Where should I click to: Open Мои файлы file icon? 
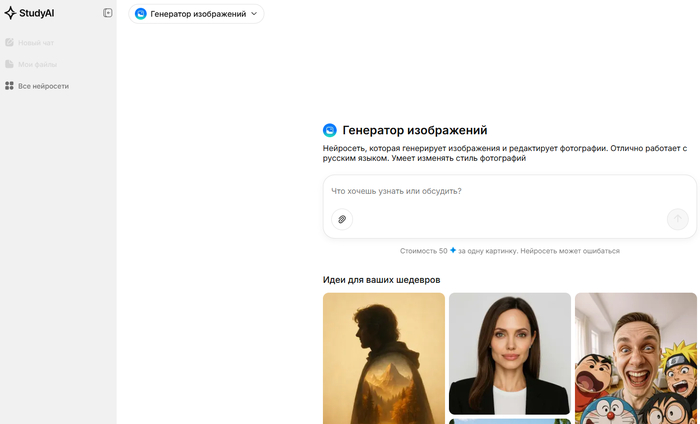point(9,64)
